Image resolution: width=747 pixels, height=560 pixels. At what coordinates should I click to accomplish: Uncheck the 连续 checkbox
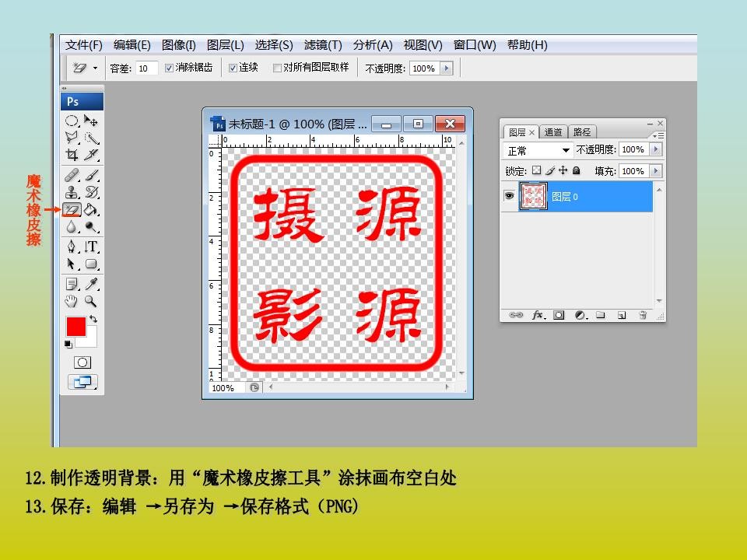click(233, 68)
